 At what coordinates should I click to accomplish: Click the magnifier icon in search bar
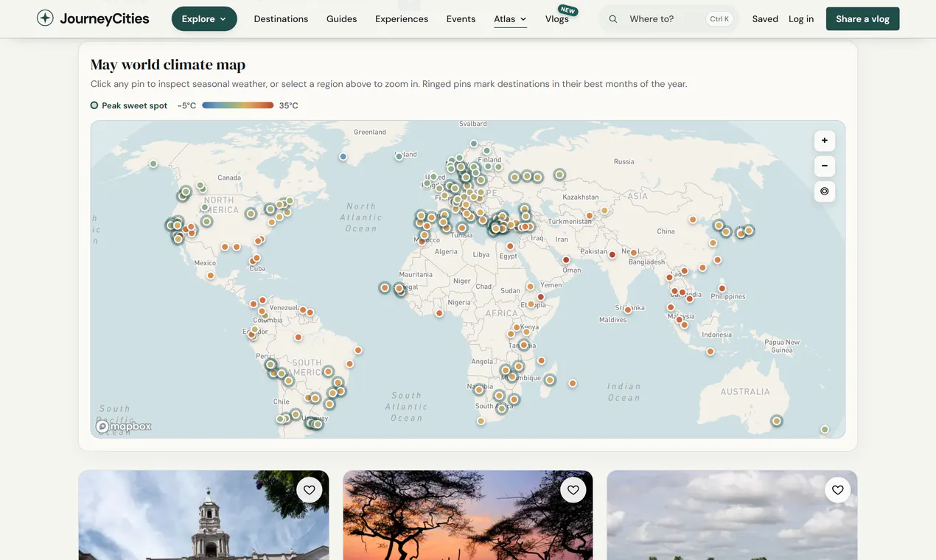pyautogui.click(x=613, y=19)
